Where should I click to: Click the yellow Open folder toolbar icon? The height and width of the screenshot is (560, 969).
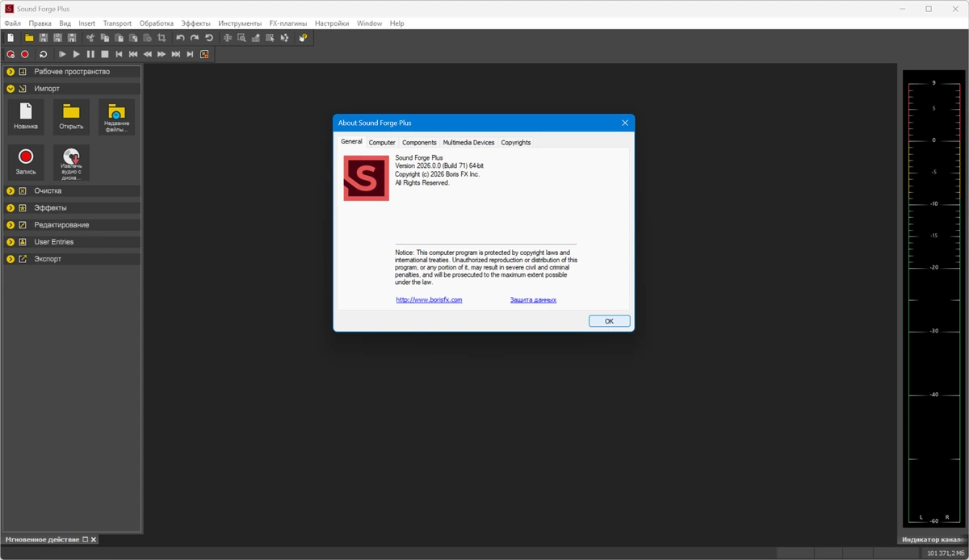29,38
